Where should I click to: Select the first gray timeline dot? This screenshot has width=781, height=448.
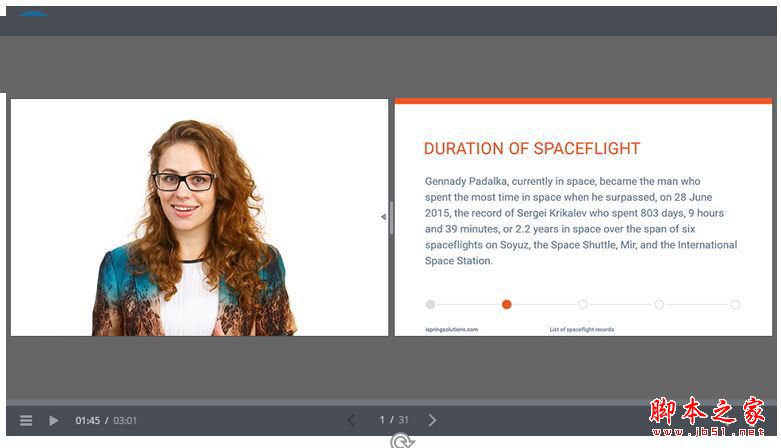(x=430, y=304)
